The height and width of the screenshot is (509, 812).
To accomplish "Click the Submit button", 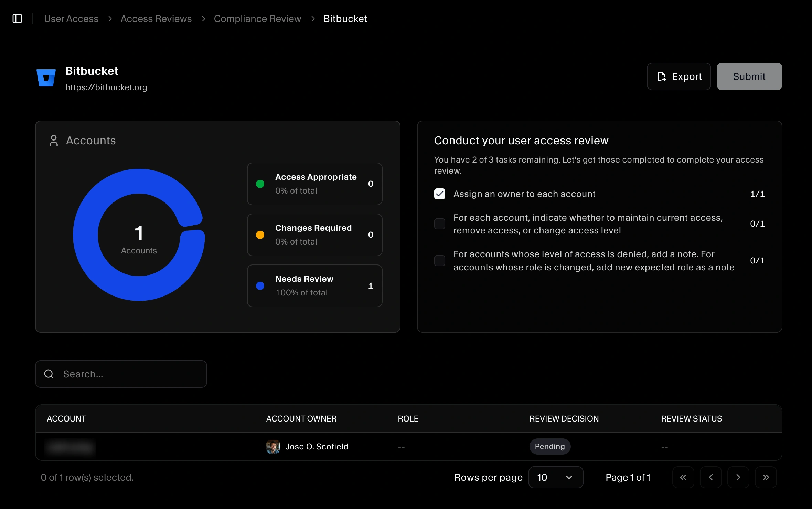I will tap(749, 76).
